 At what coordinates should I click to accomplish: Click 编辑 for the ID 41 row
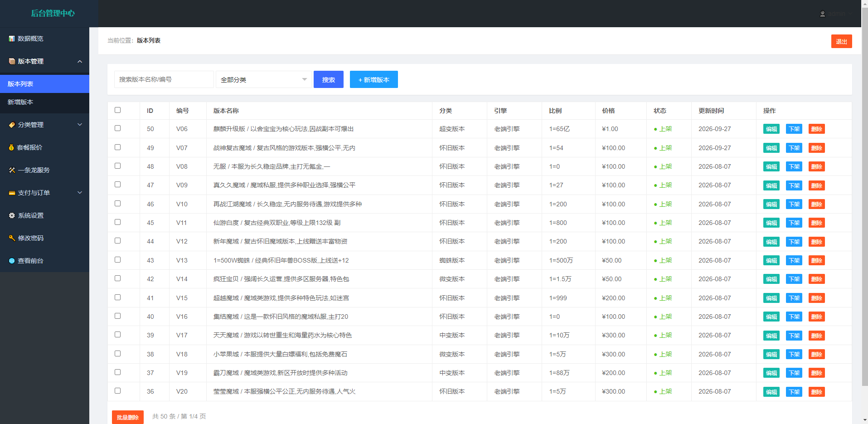pyautogui.click(x=771, y=298)
